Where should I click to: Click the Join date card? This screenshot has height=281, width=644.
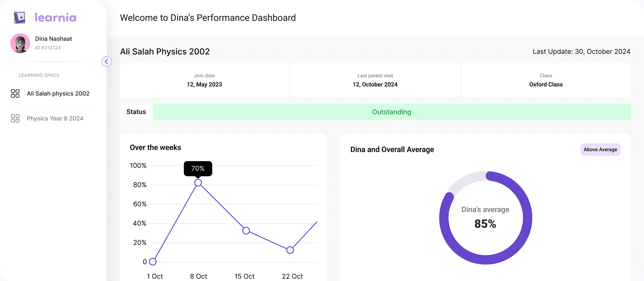pos(204,80)
